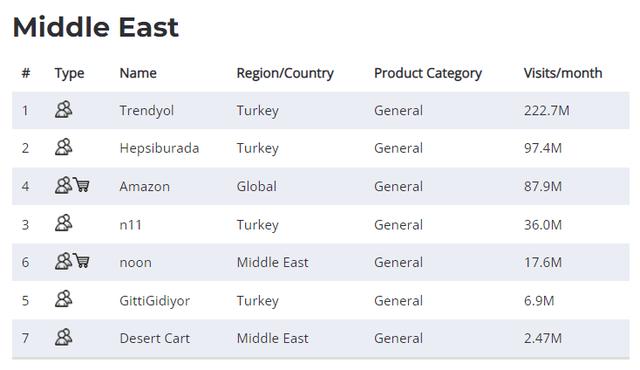The image size is (640, 370).
Task: Click the people icon beside Hepsiburada
Action: pos(64,147)
